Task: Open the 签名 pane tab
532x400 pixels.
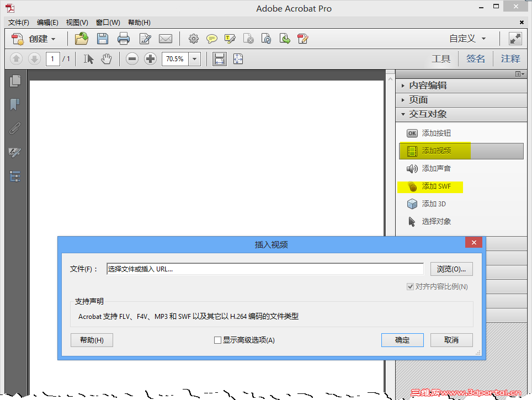Action: coord(475,59)
